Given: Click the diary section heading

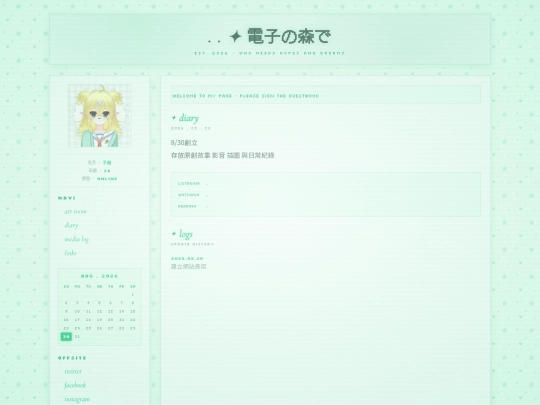Looking at the screenshot, I should [189, 118].
